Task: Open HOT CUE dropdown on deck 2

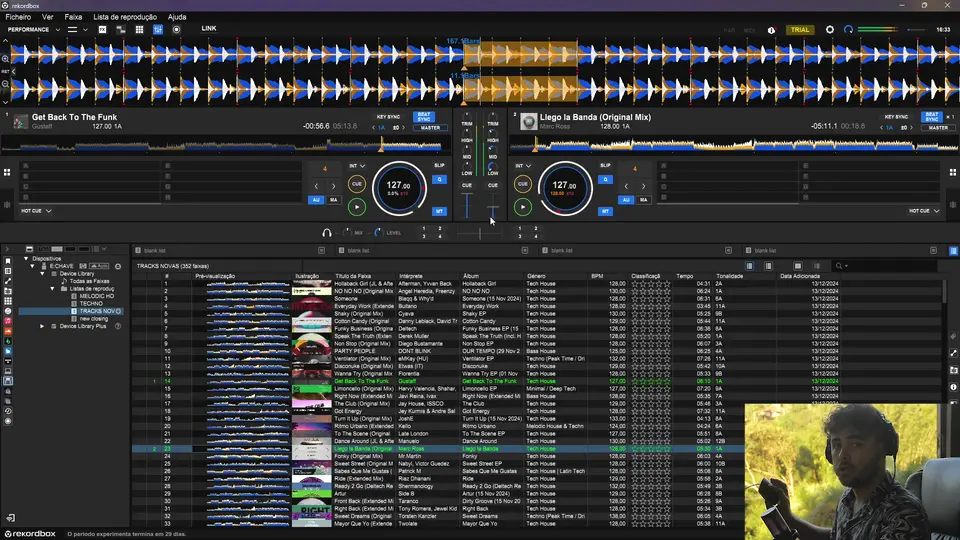Action: [924, 211]
